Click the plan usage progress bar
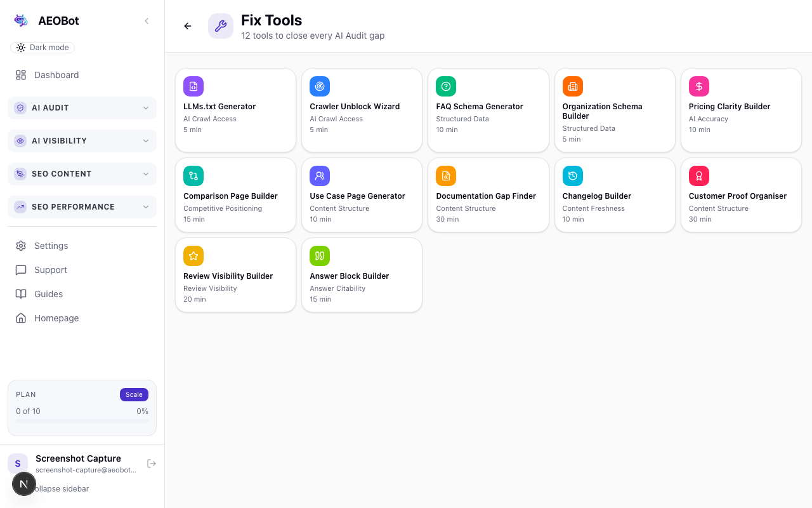The image size is (812, 508). tap(82, 421)
